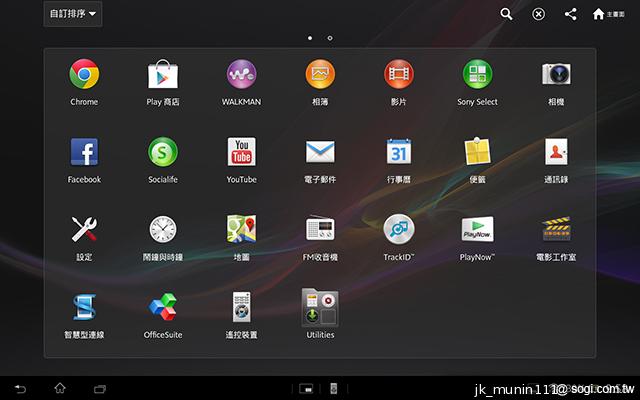Open the Utilities folder
This screenshot has width=640, height=400.
pyautogui.click(x=320, y=308)
